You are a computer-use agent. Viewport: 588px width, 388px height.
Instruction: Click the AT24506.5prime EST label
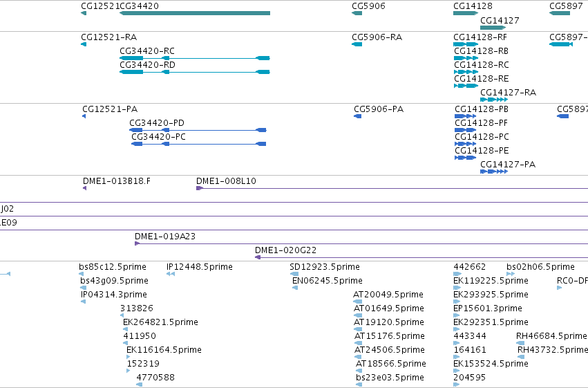390,350
